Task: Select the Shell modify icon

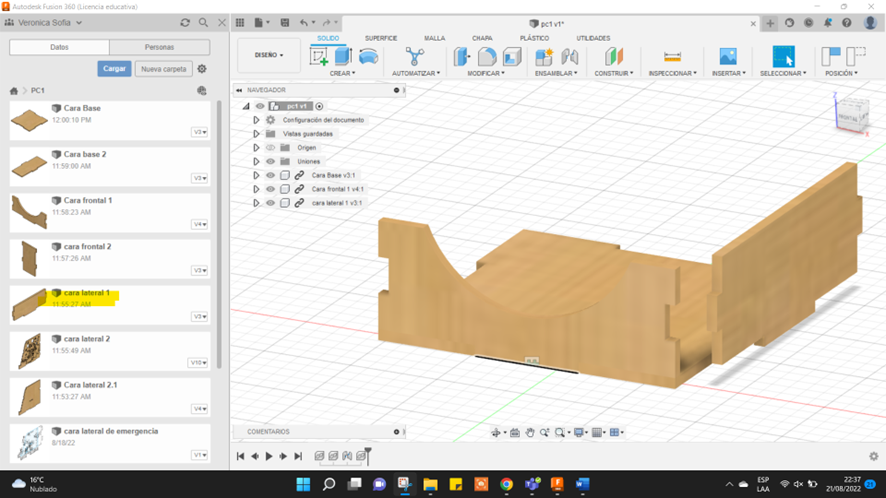Action: click(x=512, y=57)
